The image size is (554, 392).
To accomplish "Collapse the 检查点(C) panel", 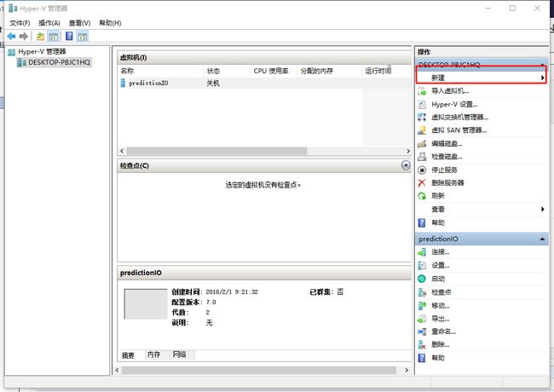I will (x=406, y=165).
